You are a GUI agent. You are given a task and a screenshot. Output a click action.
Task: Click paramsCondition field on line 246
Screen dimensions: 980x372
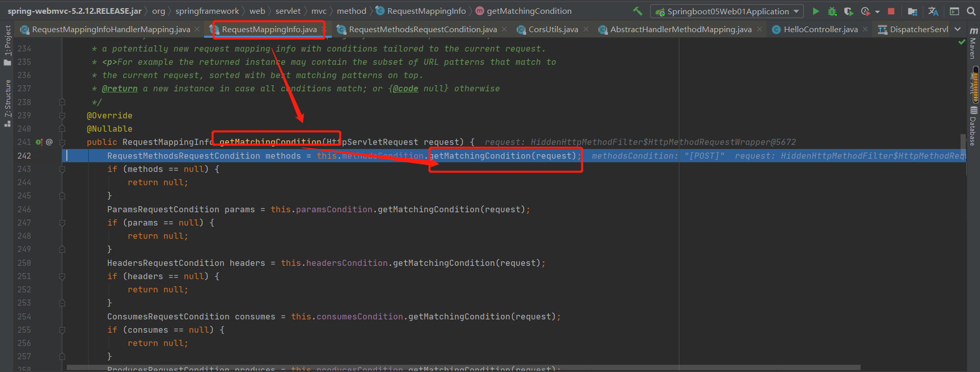[x=334, y=210]
